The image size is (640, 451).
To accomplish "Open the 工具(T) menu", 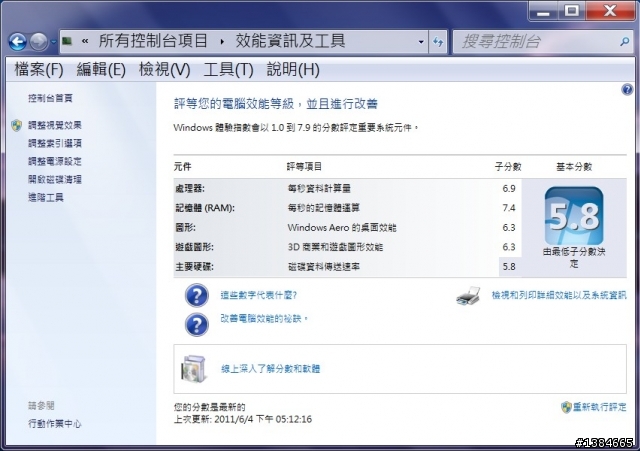I will coord(228,69).
